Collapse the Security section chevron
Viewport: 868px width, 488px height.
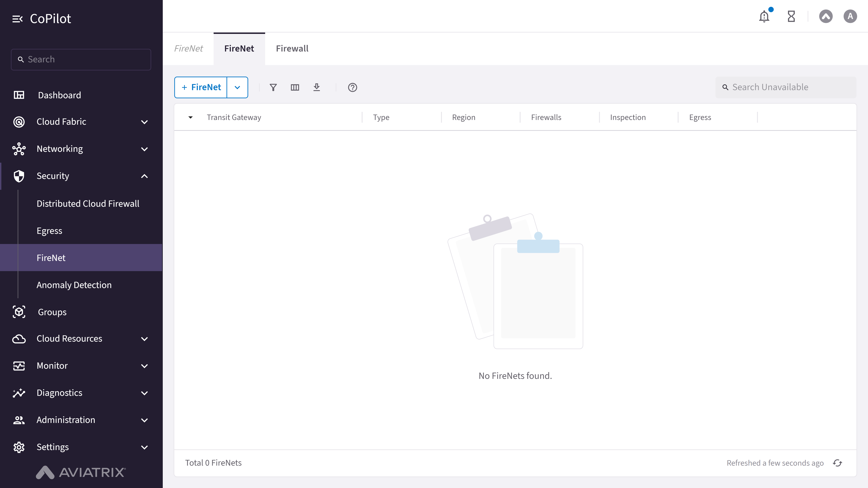point(145,176)
